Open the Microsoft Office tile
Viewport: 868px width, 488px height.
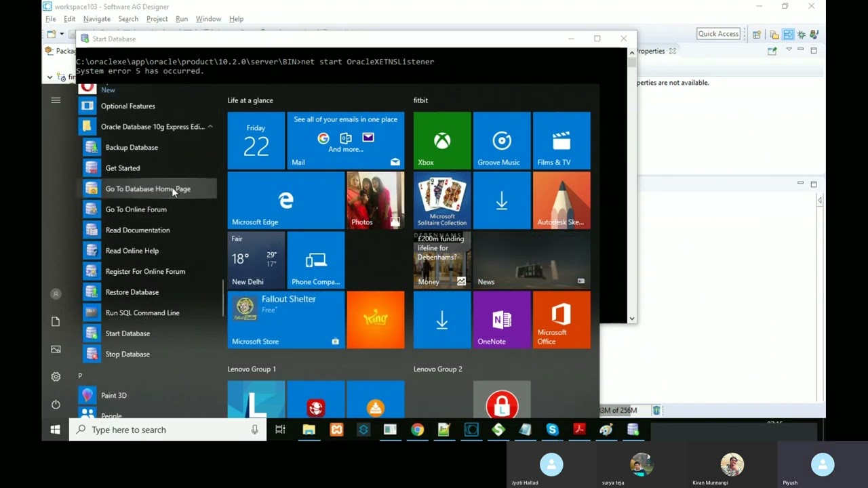click(x=561, y=320)
